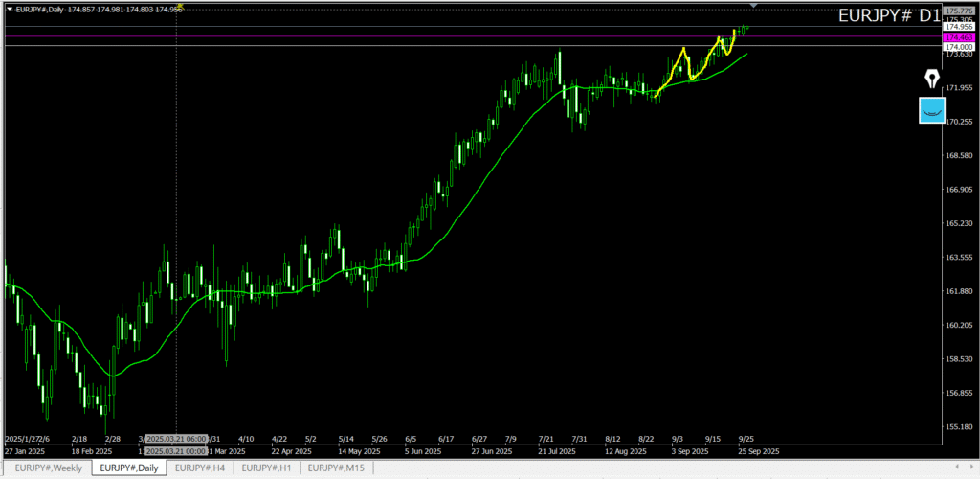Click the yellow star marker at chart top

point(181,7)
